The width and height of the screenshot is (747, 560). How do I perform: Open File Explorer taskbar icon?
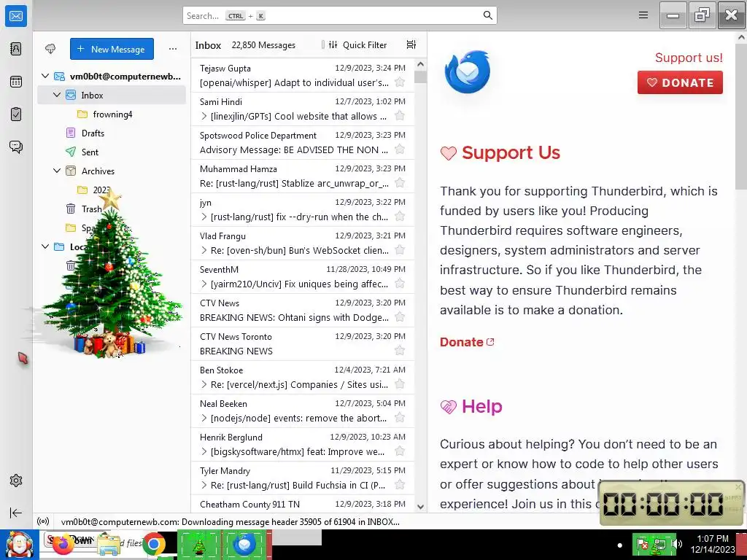109,545
